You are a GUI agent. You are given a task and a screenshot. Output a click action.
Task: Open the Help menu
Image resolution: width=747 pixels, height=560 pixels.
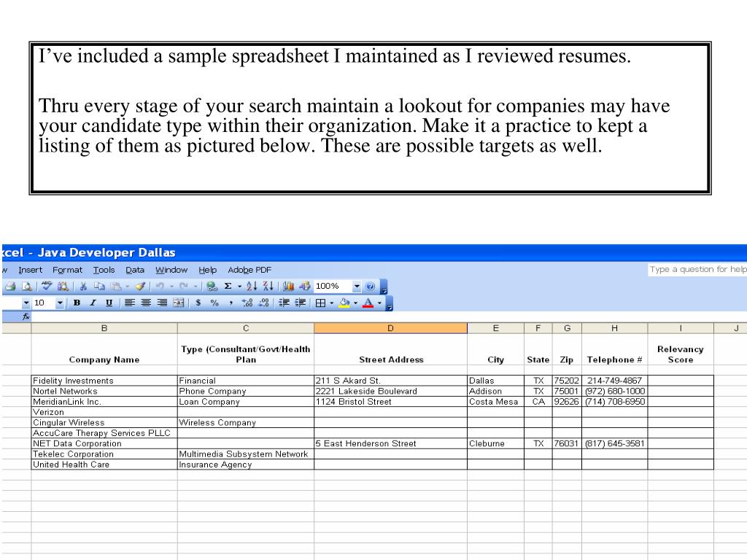coord(207,270)
